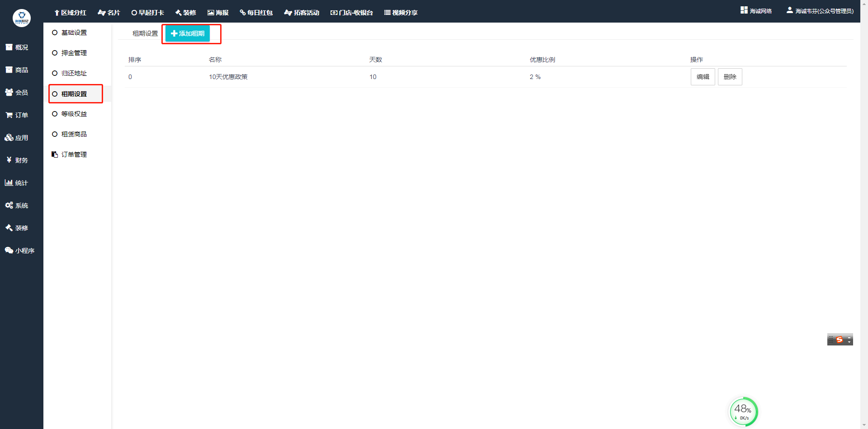Select 租赁商品 in the submenu
This screenshot has width=868, height=429.
click(x=74, y=134)
